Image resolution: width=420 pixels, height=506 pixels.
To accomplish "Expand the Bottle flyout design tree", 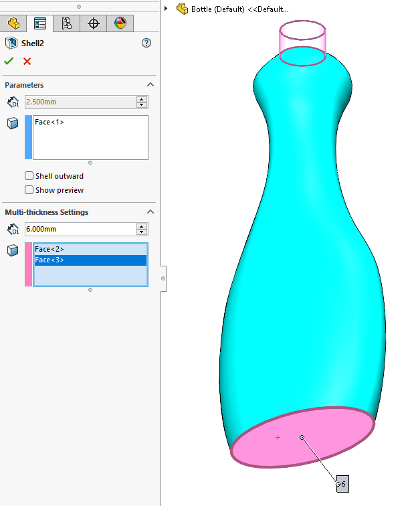I will point(167,9).
